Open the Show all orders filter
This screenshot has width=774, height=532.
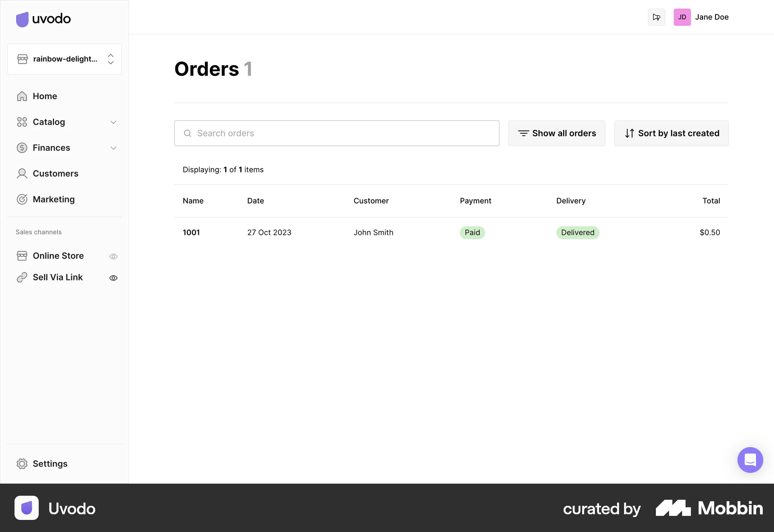[556, 133]
